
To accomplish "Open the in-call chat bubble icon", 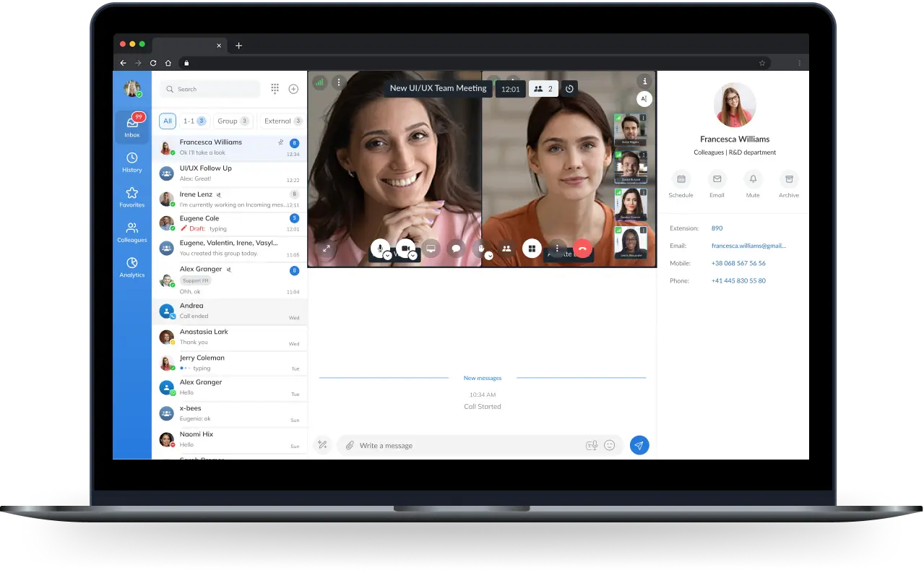I will click(x=456, y=249).
